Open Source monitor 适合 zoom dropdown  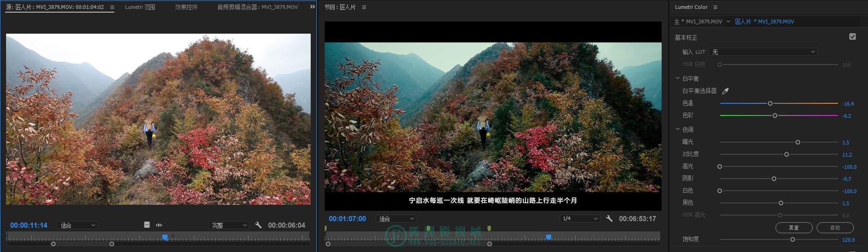click(77, 225)
